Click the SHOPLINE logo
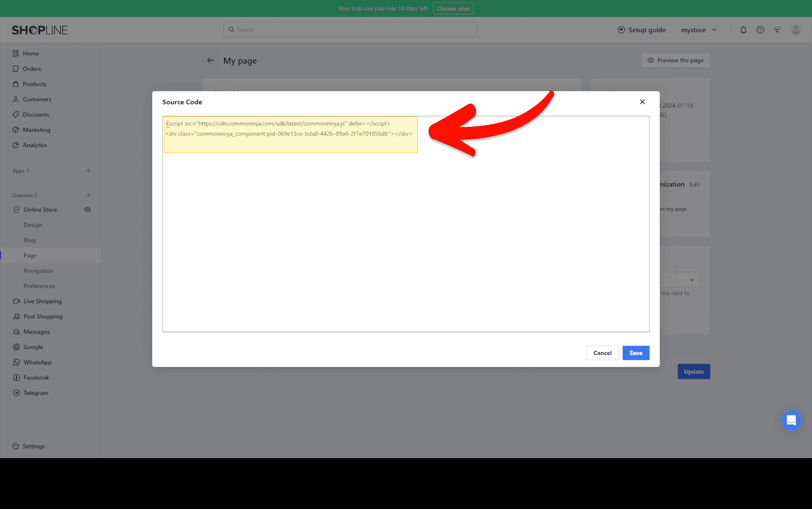Screen dimensions: 812x509 (x=40, y=30)
